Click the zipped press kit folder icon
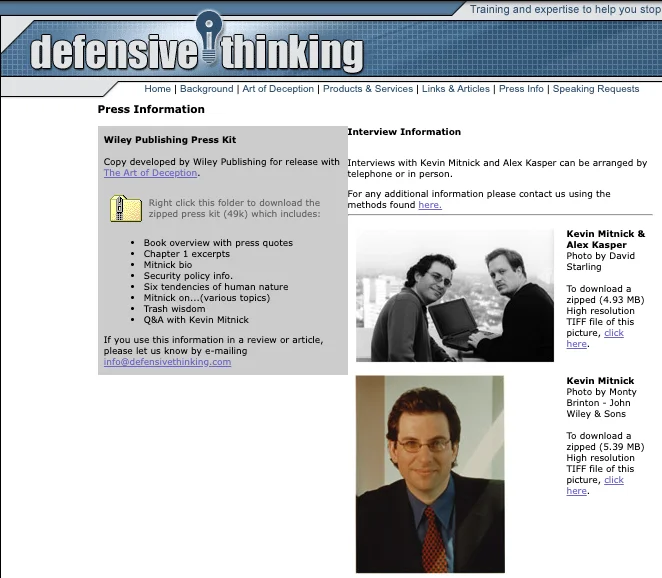 [126, 208]
